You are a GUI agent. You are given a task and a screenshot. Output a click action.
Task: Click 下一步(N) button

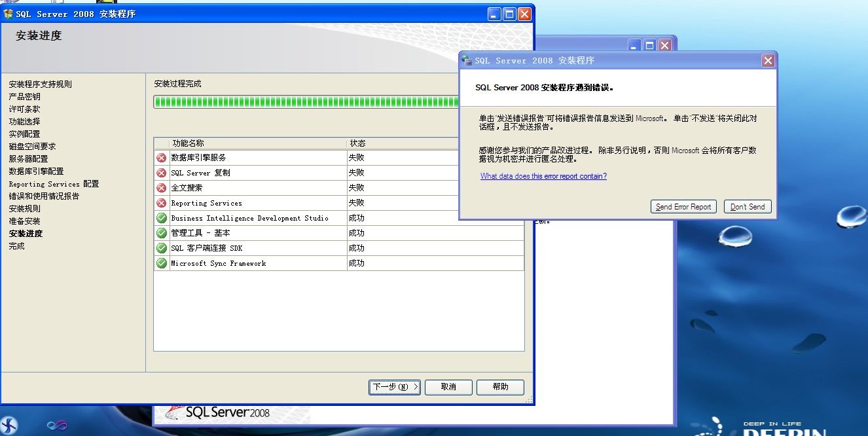click(395, 387)
